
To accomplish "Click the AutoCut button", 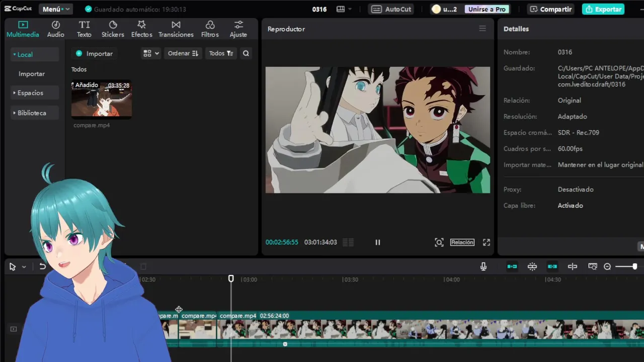I will (x=391, y=9).
